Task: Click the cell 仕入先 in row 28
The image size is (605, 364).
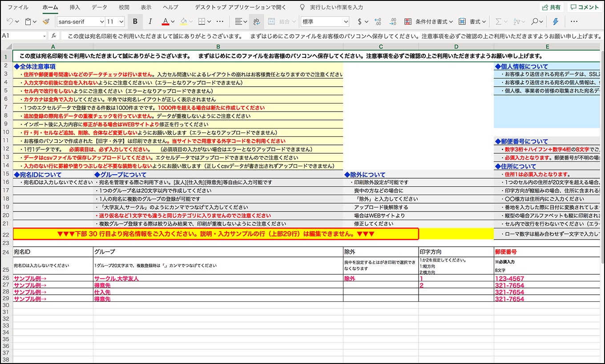Action: pos(218,292)
